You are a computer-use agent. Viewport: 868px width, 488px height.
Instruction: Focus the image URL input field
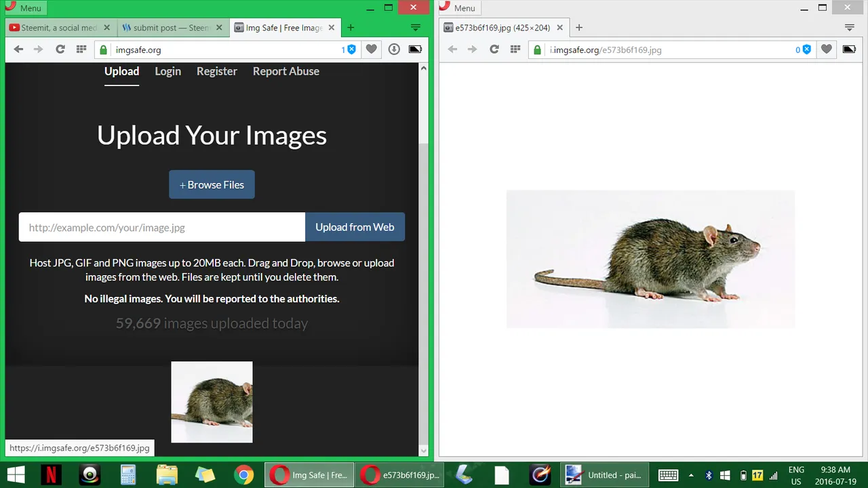162,227
